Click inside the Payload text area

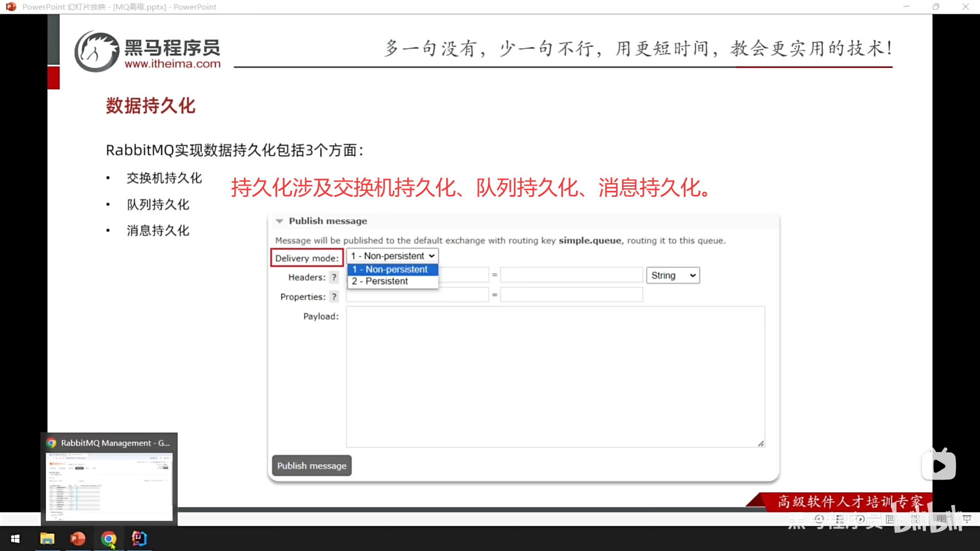(x=555, y=377)
